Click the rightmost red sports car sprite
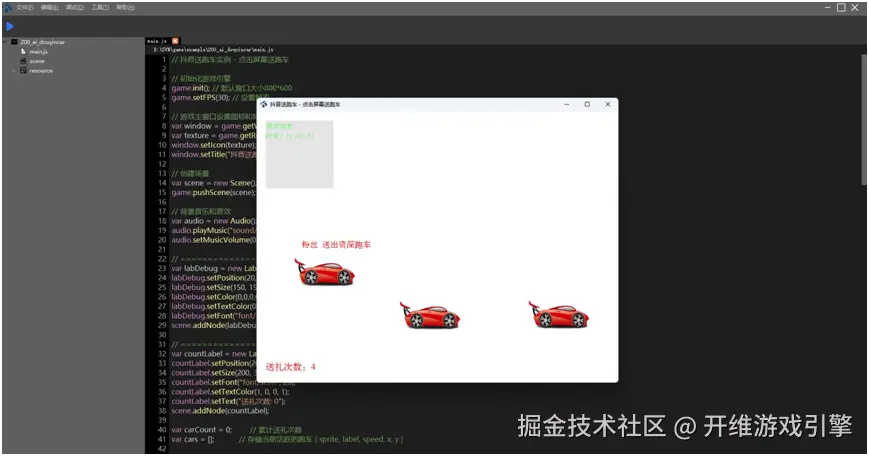Screen dimensions: 869x456 559,315
